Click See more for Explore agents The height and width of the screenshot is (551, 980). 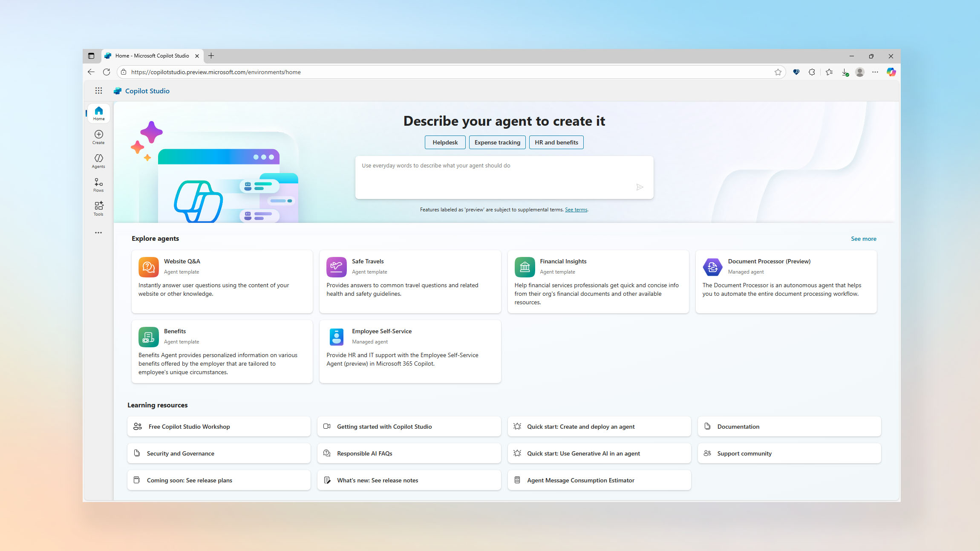pos(863,239)
